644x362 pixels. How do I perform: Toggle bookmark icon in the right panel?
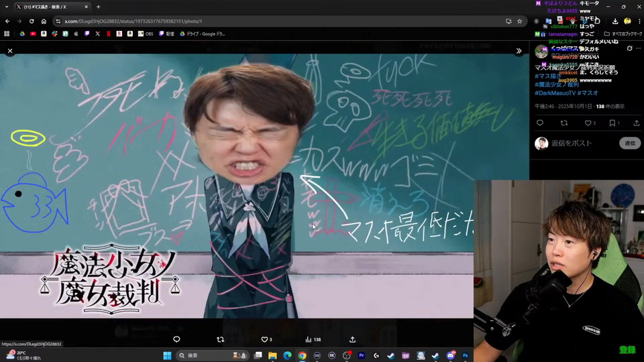tap(612, 123)
